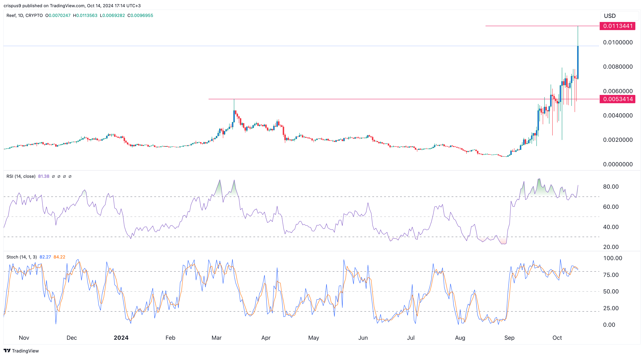The width and height of the screenshot is (644, 357).
Task: Click the 0.0100000 price axis label
Action: click(618, 42)
